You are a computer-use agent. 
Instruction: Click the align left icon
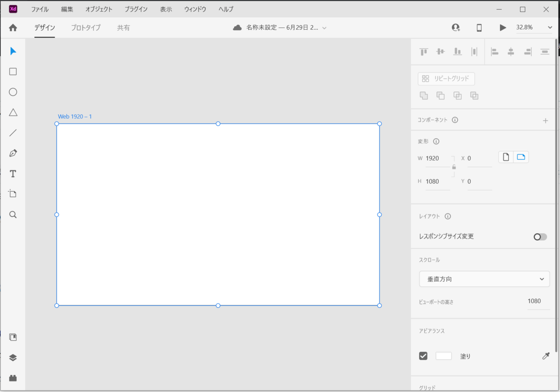pos(495,52)
